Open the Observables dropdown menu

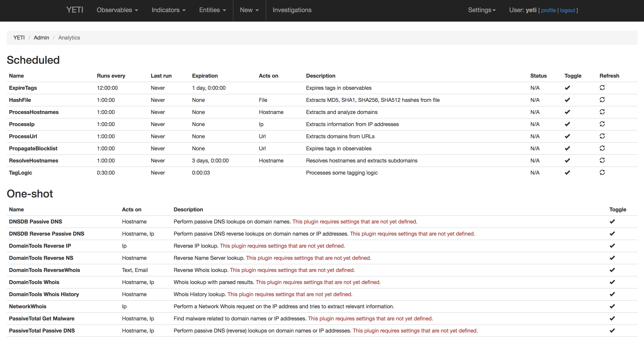(x=117, y=10)
